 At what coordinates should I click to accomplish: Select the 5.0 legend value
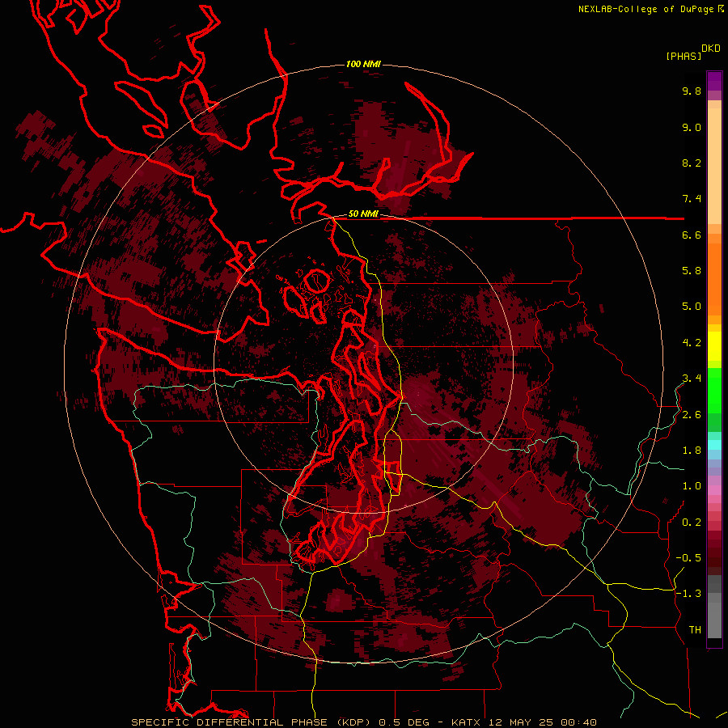(692, 307)
